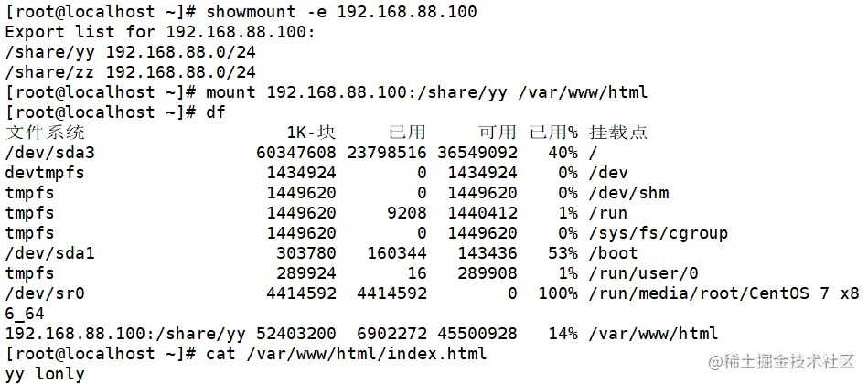Click the available value '1440412'

[482, 213]
